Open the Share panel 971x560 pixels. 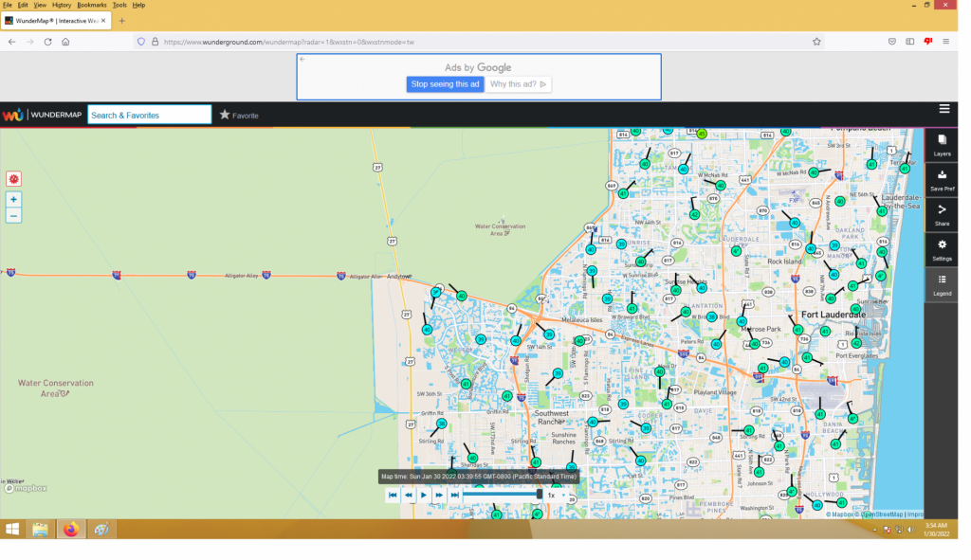pyautogui.click(x=941, y=214)
